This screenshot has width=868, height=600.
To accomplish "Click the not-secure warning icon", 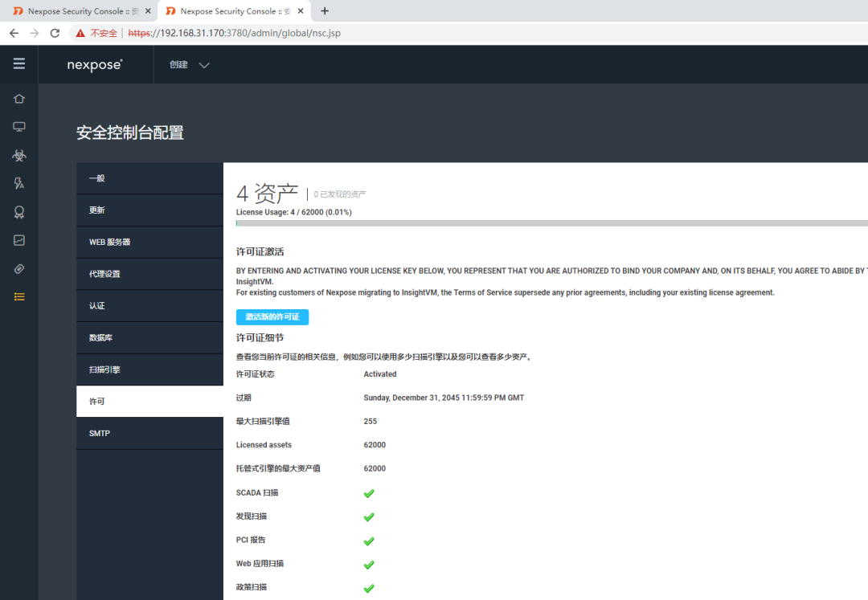I will [80, 33].
